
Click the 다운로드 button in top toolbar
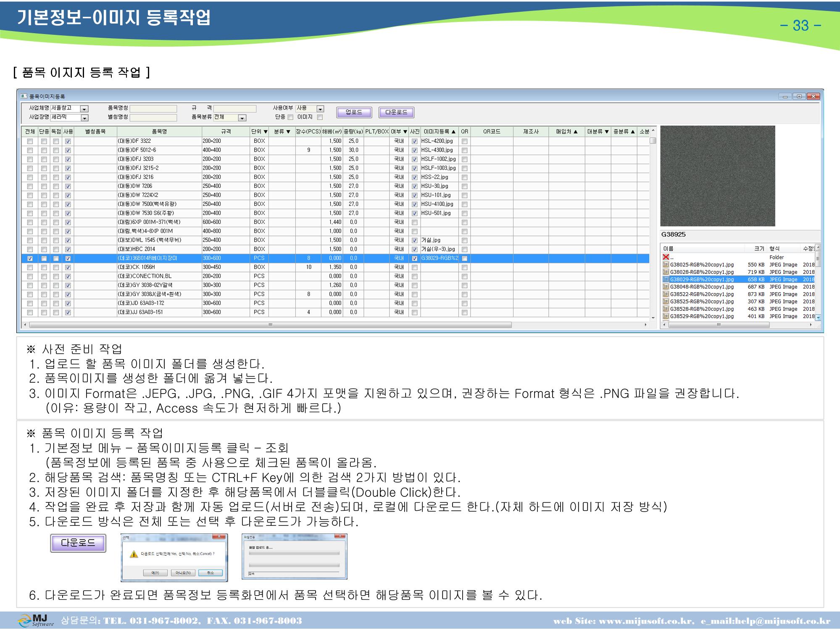(x=396, y=112)
